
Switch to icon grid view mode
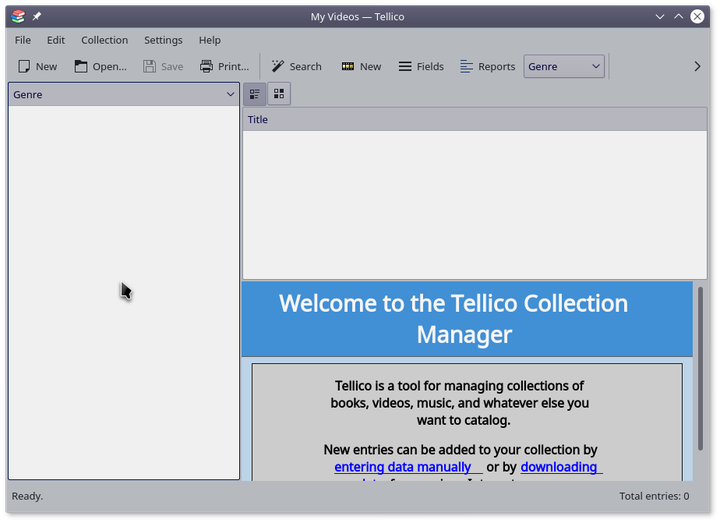[x=279, y=94]
